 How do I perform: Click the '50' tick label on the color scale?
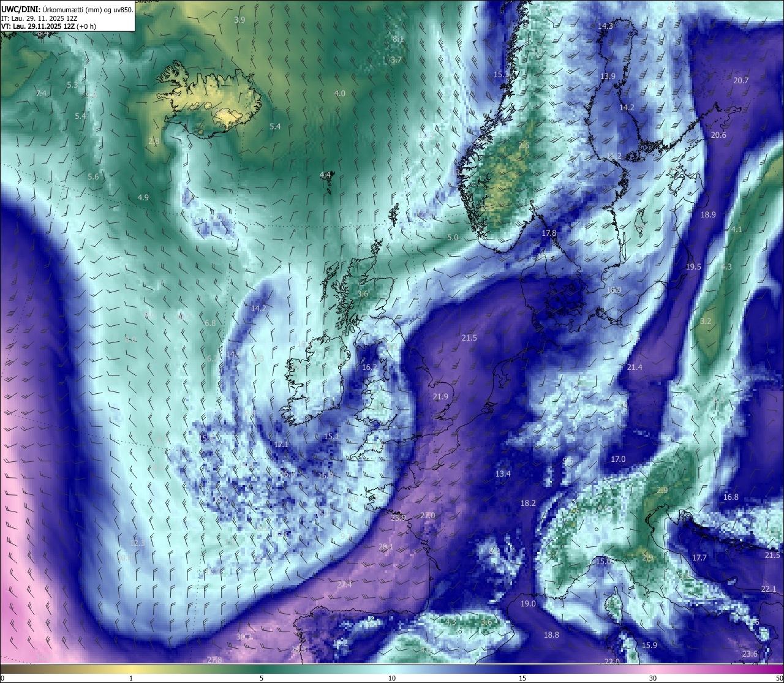tap(779, 678)
